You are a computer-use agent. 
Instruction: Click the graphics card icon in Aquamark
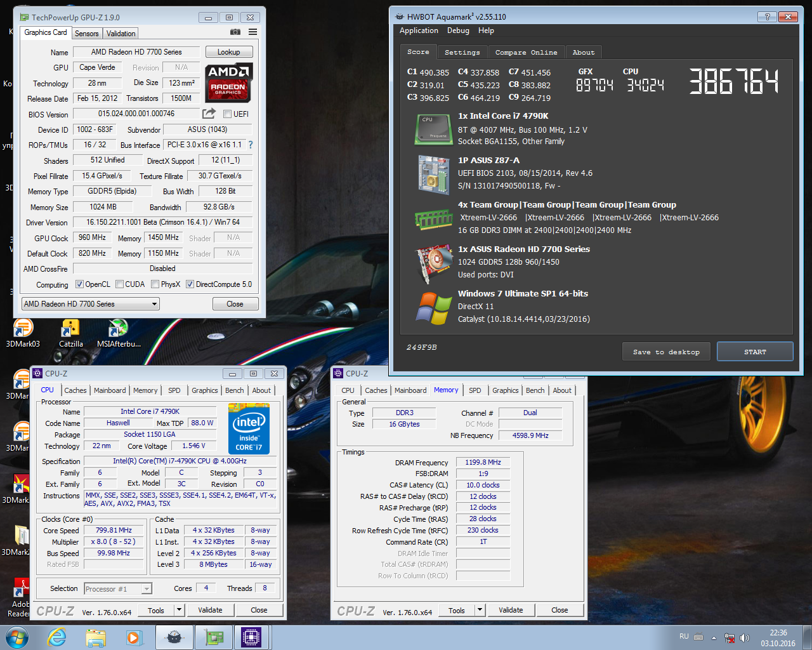click(x=433, y=263)
